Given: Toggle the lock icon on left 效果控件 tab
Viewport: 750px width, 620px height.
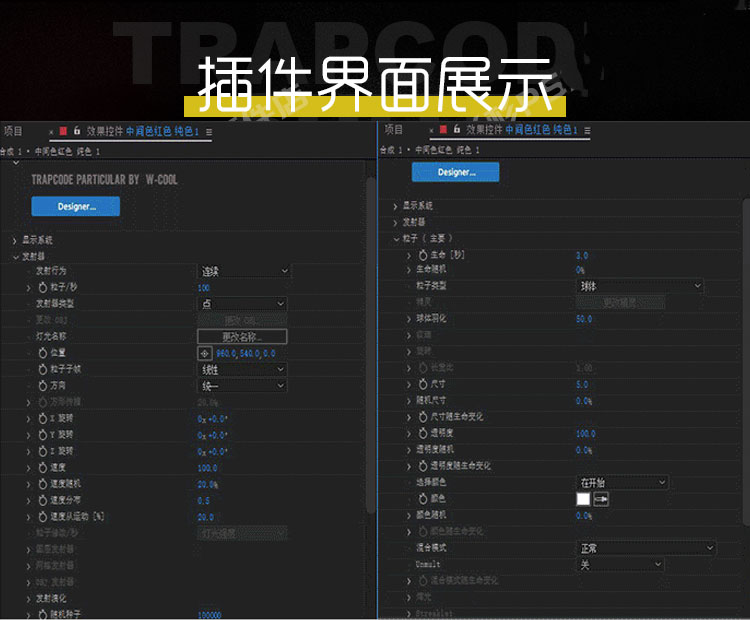Looking at the screenshot, I should 77,131.
